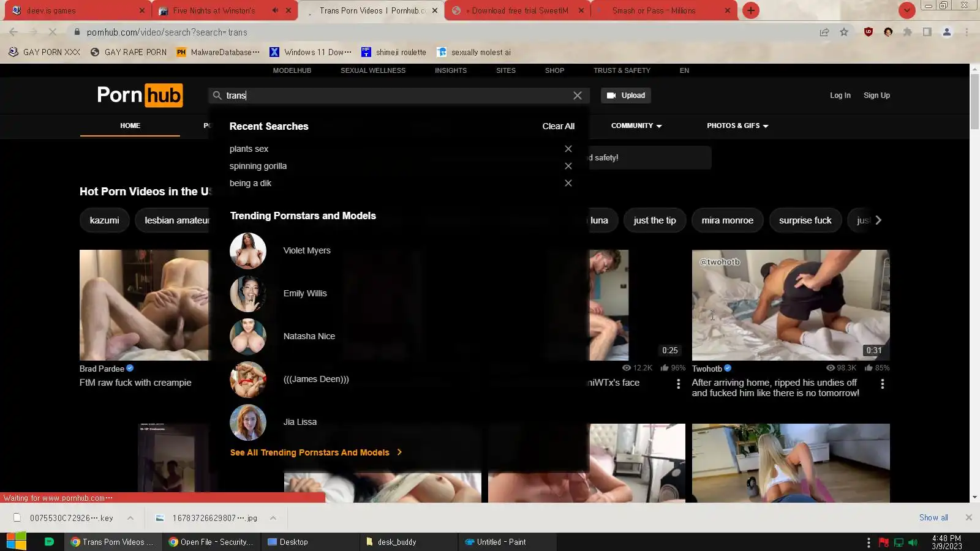Choose recent search 'spinning gorilla'
The image size is (980, 551).
258,166
